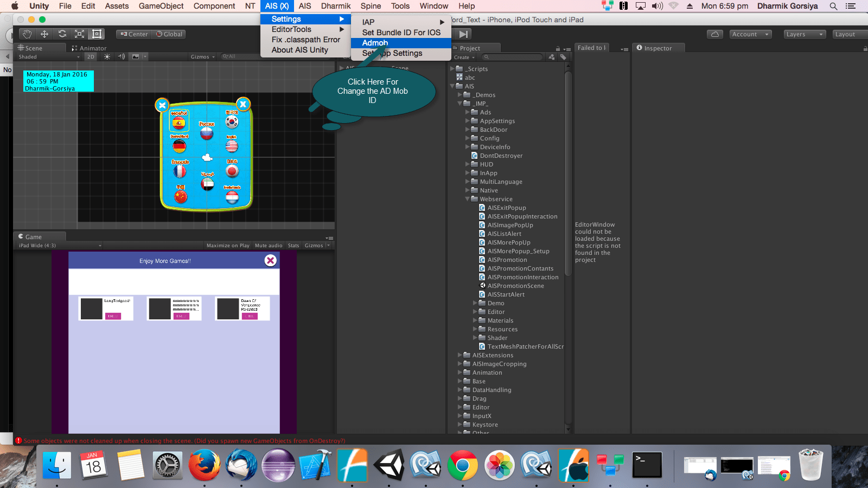This screenshot has width=868, height=488.
Task: Switch to the Animator tab
Action: (90, 48)
